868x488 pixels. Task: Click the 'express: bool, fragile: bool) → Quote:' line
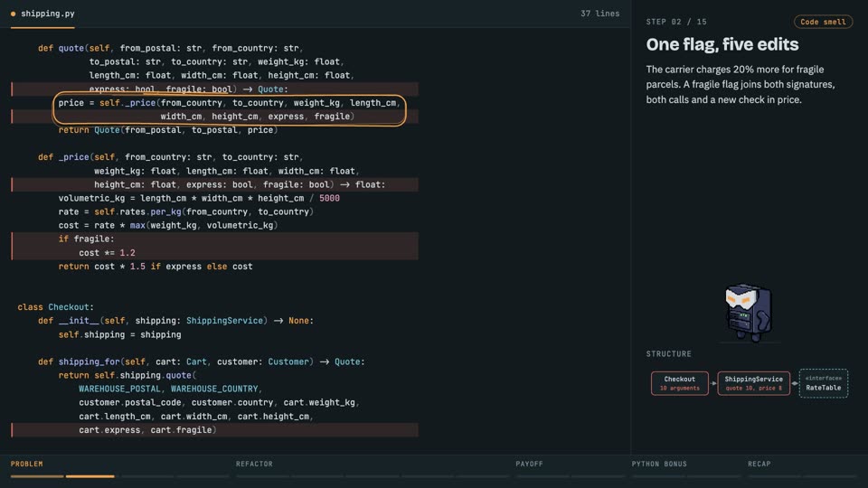188,89
